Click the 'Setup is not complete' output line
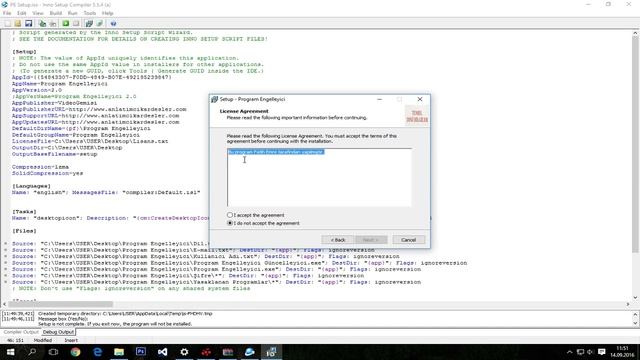Viewport: 640px width, 360px height. click(x=115, y=324)
